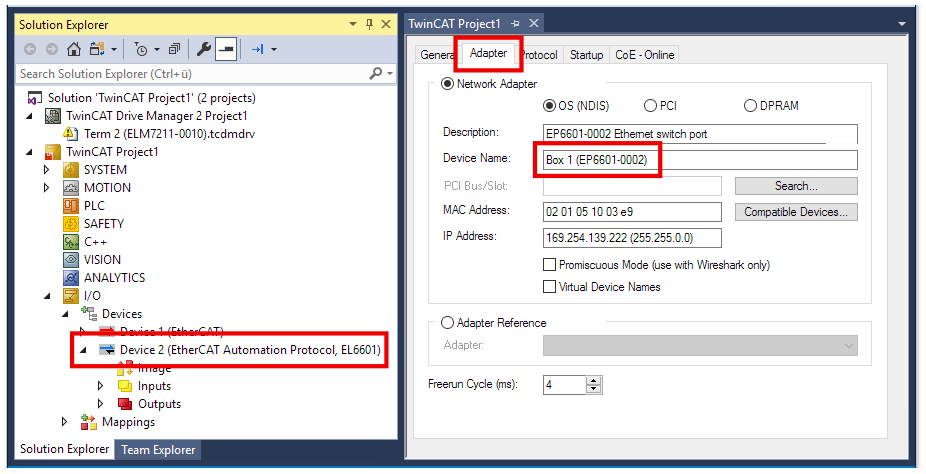This screenshot has height=474, width=926.
Task: Switch to the Protocol tab
Action: coord(539,55)
